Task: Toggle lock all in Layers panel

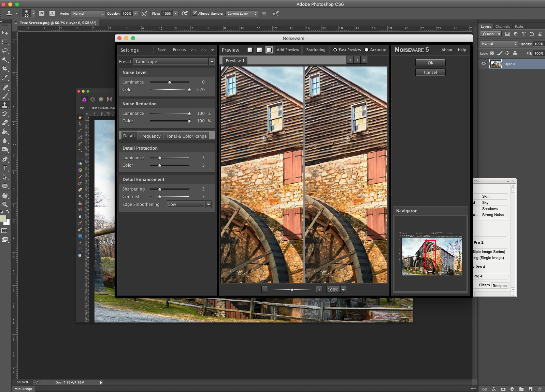Action: tap(515, 53)
